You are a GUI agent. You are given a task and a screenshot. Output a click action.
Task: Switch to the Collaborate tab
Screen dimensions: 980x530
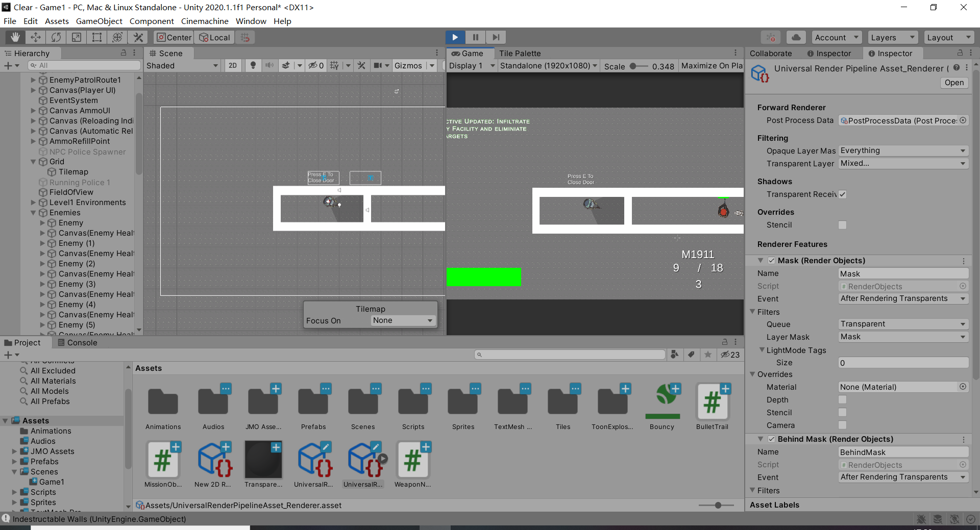click(771, 53)
